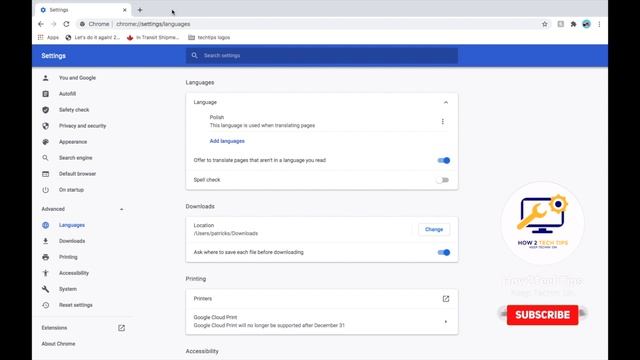Click the Add languages link

227,141
